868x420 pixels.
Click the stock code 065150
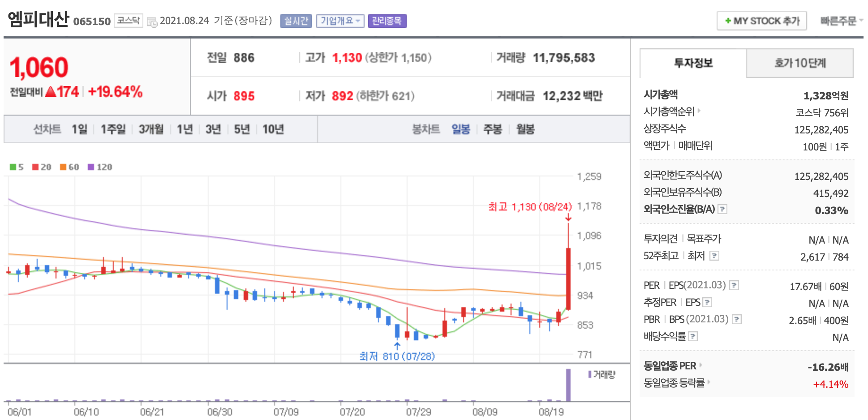pyautogui.click(x=92, y=21)
